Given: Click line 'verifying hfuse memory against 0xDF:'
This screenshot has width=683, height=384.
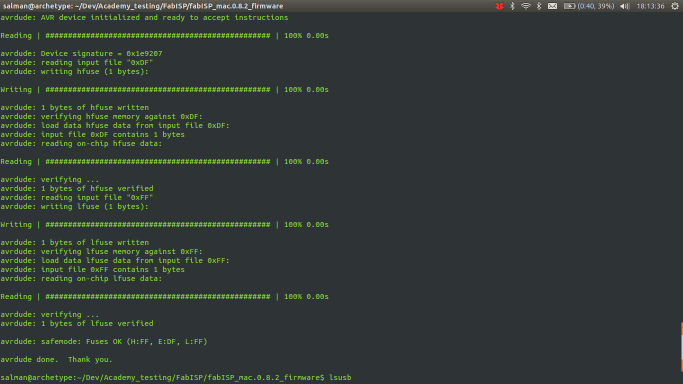Looking at the screenshot, I should (x=101, y=117).
